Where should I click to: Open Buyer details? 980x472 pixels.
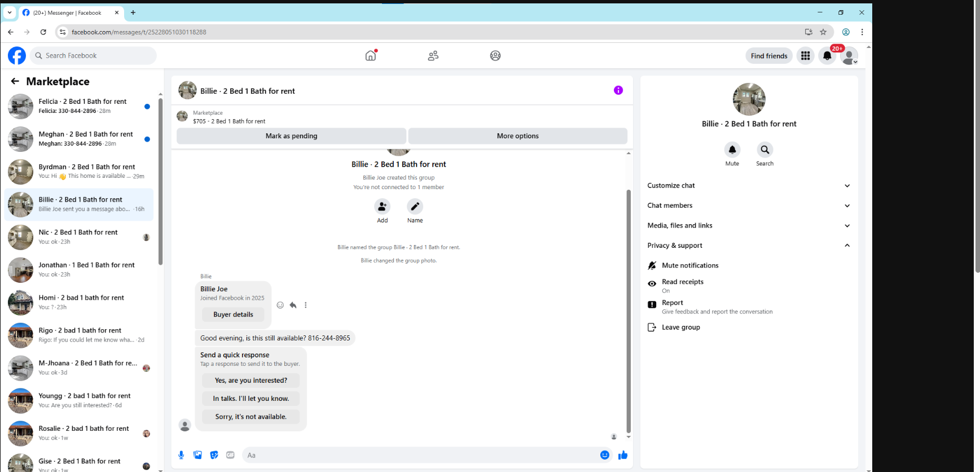(233, 314)
